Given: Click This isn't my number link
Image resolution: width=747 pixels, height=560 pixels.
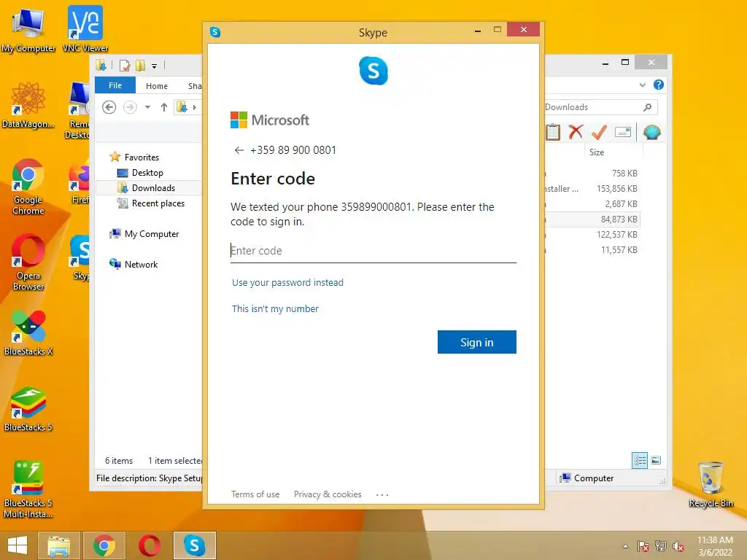Looking at the screenshot, I should click(275, 308).
